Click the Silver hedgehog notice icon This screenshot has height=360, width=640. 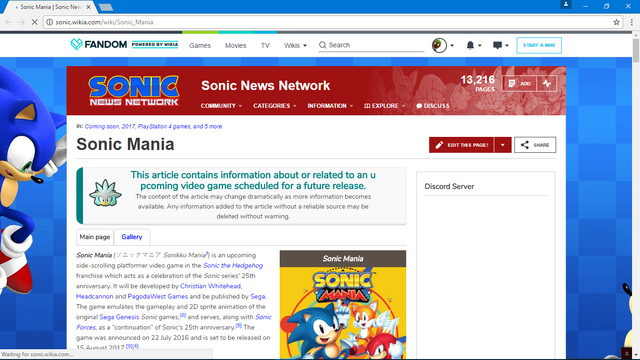pyautogui.click(x=105, y=193)
